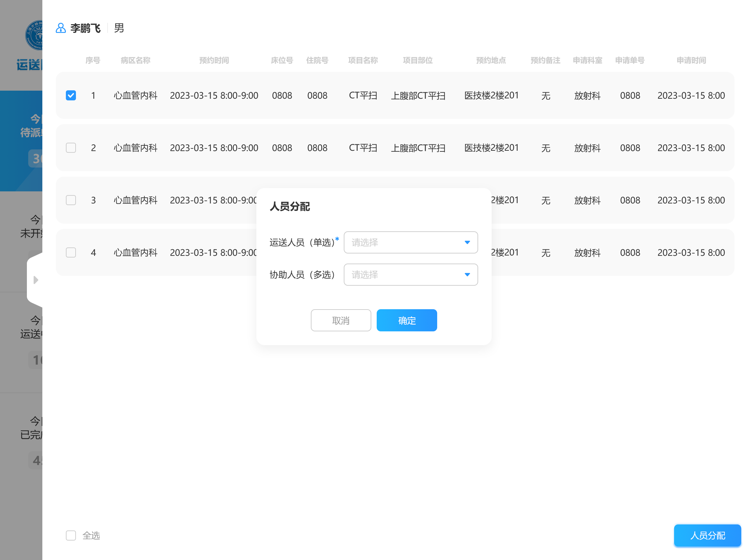Open the 运送人员（单选） dropdown

(x=411, y=242)
